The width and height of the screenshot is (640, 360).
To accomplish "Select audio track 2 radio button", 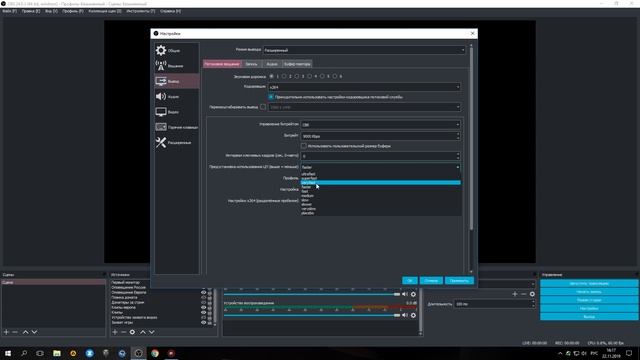I will [x=284, y=76].
